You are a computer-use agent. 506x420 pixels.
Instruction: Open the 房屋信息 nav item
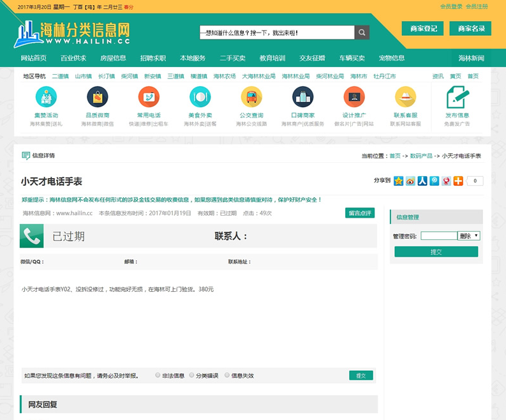pyautogui.click(x=113, y=58)
